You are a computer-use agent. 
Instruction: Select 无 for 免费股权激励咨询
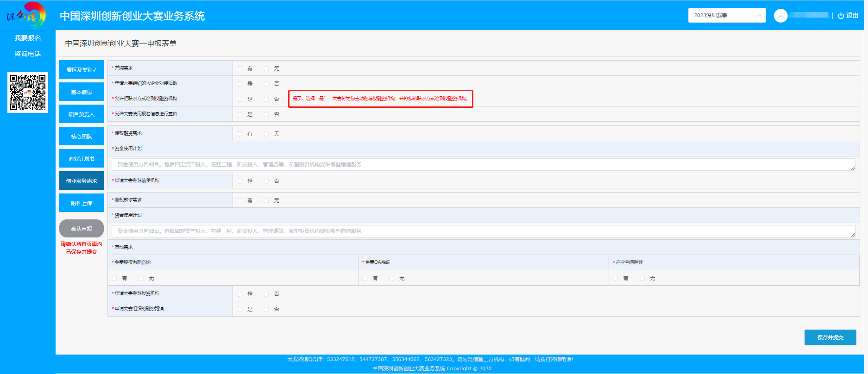(x=141, y=278)
